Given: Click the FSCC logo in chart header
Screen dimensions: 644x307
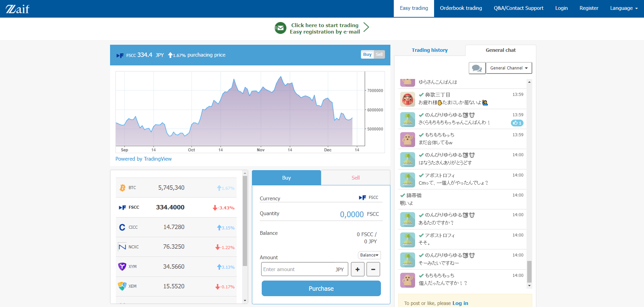Looking at the screenshot, I should tap(120, 56).
